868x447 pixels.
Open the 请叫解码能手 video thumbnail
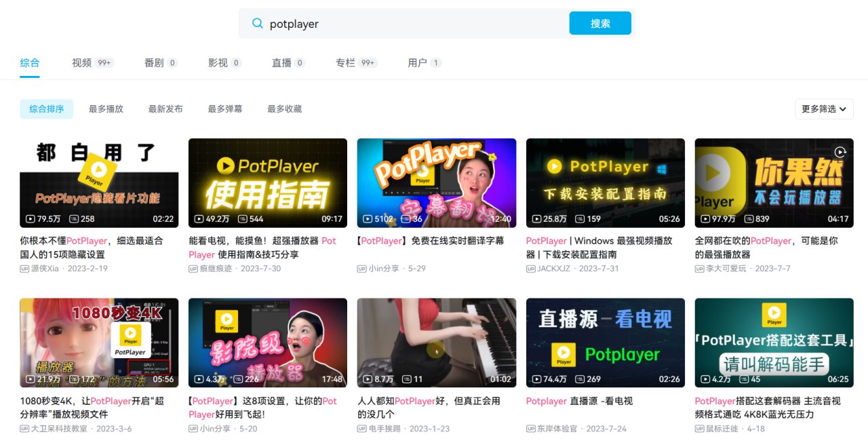tap(774, 343)
